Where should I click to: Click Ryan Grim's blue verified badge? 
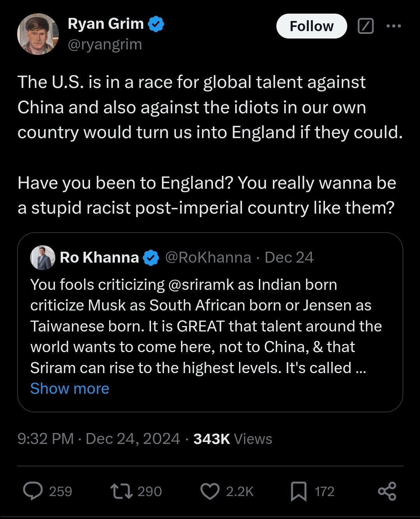click(156, 24)
